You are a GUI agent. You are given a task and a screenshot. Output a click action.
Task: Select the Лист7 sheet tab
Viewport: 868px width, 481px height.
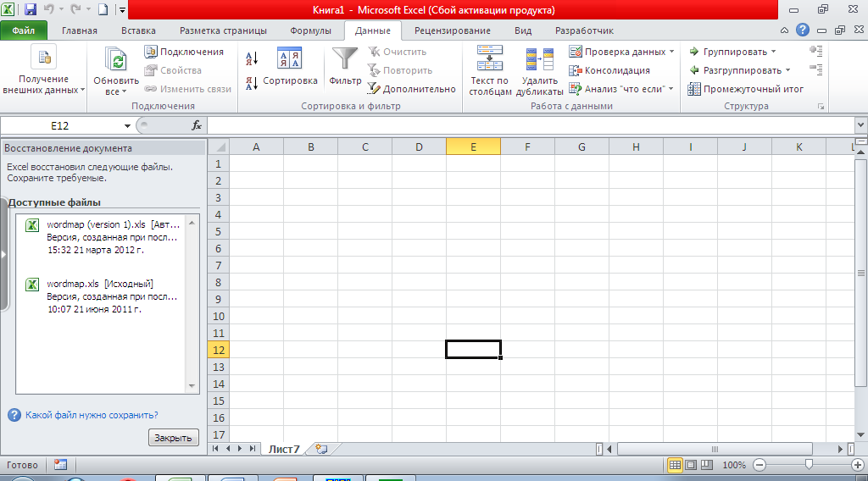tap(284, 450)
